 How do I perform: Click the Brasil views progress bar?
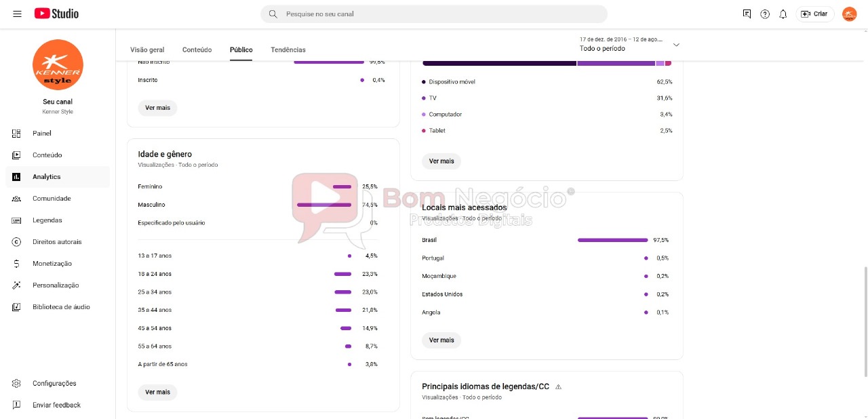click(x=612, y=240)
